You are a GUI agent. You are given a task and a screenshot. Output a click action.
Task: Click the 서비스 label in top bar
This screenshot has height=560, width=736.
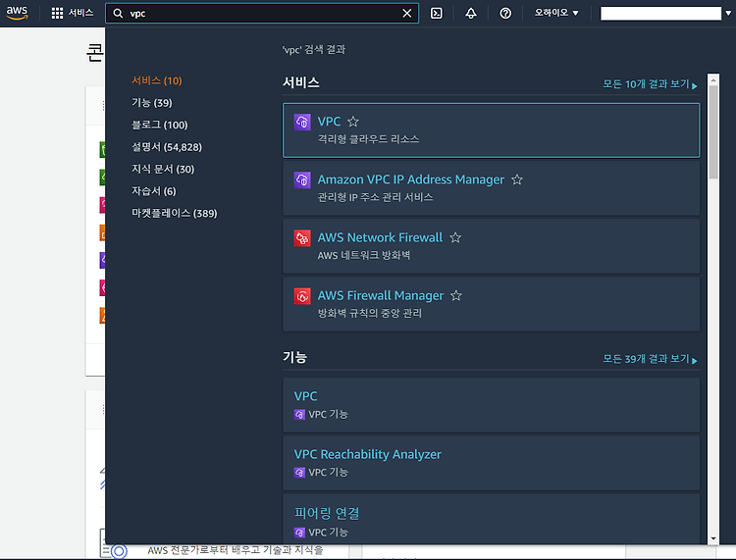80,13
